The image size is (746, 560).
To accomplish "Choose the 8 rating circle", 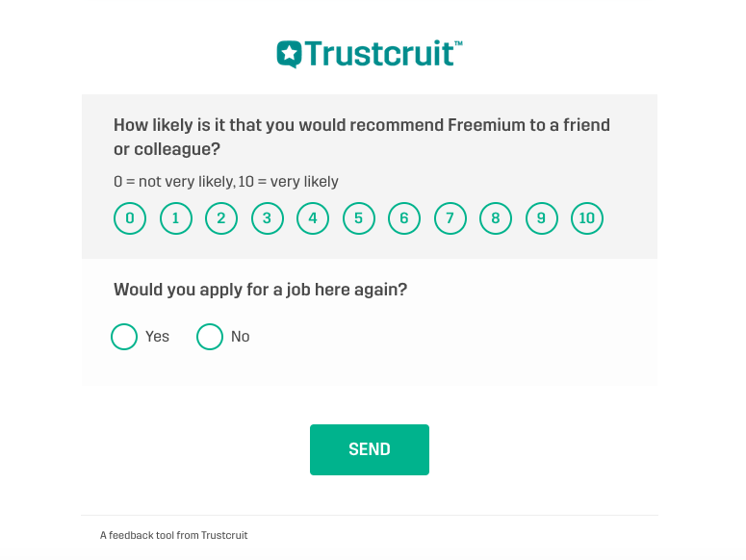I will (x=496, y=218).
